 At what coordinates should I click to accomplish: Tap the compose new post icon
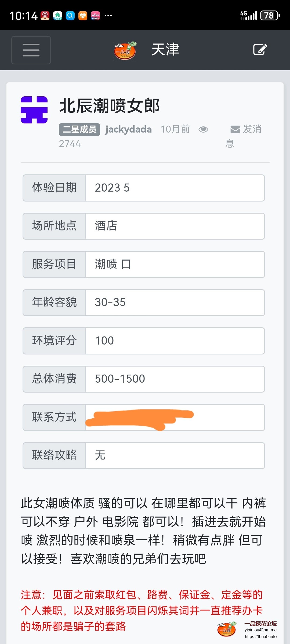click(260, 50)
